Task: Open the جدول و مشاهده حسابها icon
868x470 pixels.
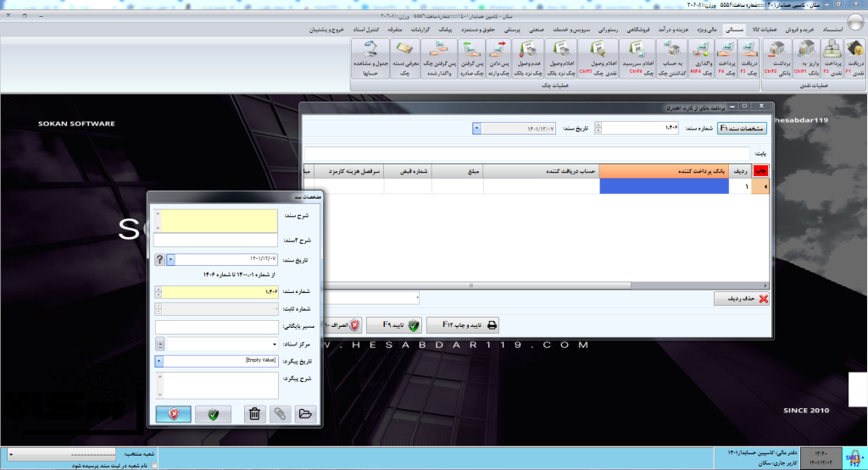Action: pos(370,59)
